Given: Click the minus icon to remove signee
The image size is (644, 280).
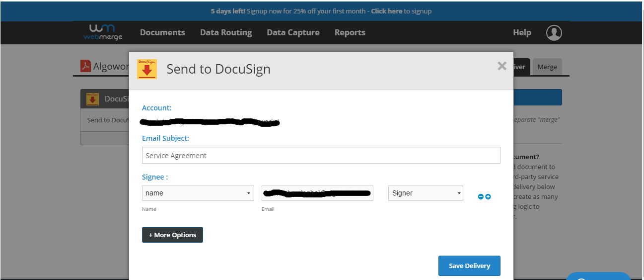Looking at the screenshot, I should 481,197.
